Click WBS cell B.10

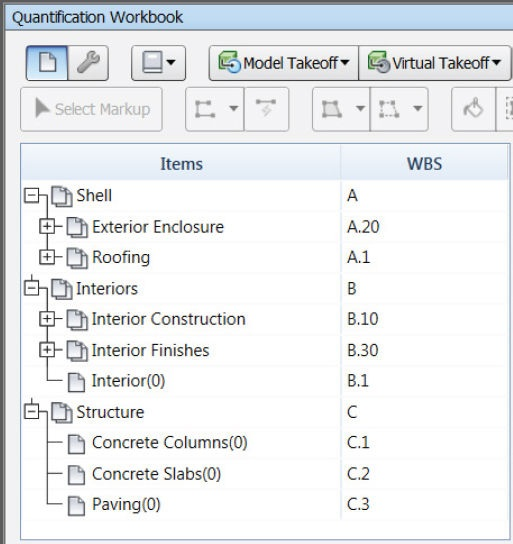coord(424,319)
